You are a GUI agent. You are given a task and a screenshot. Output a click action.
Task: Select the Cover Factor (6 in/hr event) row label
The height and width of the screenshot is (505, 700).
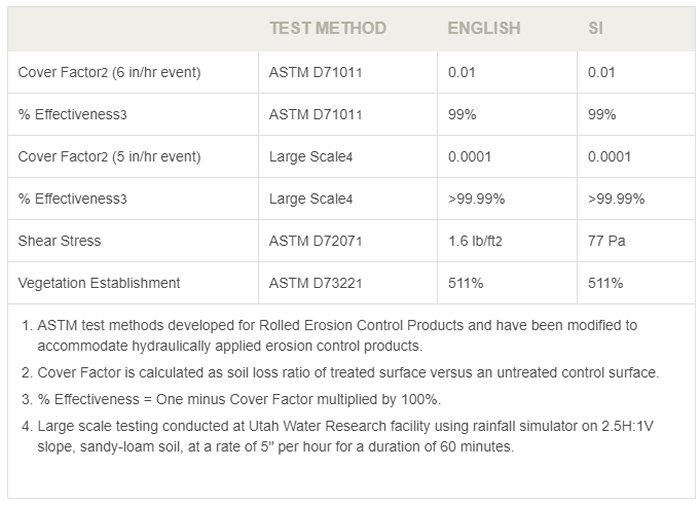[x=110, y=73]
